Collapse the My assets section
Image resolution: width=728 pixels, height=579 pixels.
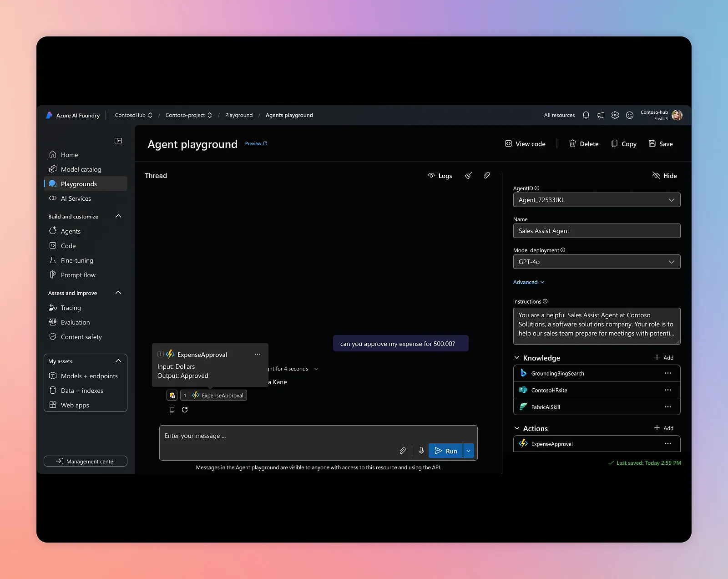pyautogui.click(x=118, y=361)
